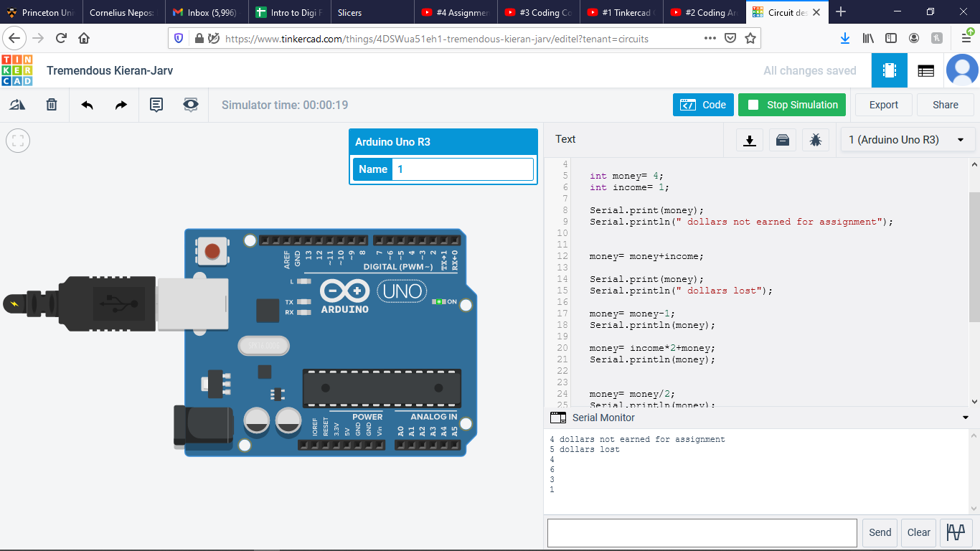Image resolution: width=980 pixels, height=551 pixels.
Task: Open the notes tool
Action: coord(156,105)
